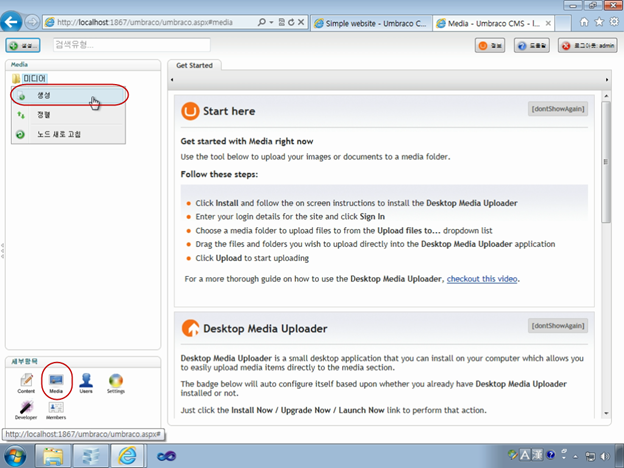Collapse the left panel via splitter arrows
Screen dimensions: 624x468
click(x=2, y=251)
